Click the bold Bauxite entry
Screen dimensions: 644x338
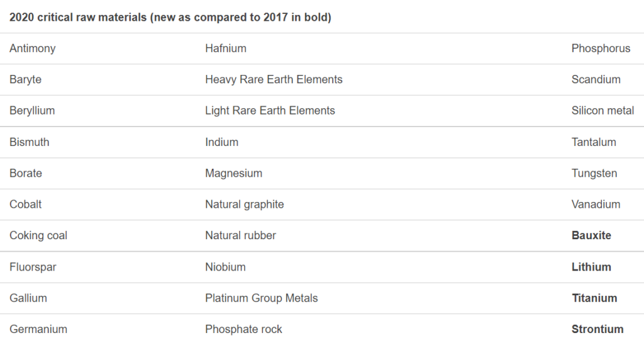tap(591, 235)
